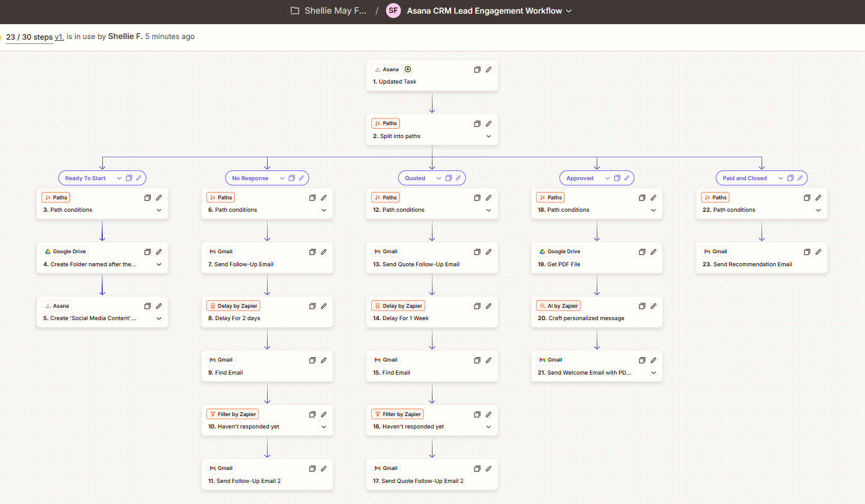Open the Shellie May F... folder breadcrumb
865x504 pixels.
point(335,11)
